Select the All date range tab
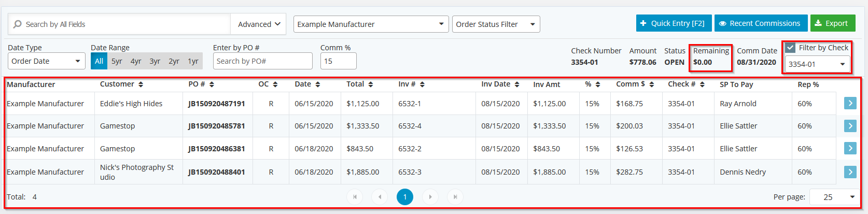 click(x=99, y=61)
